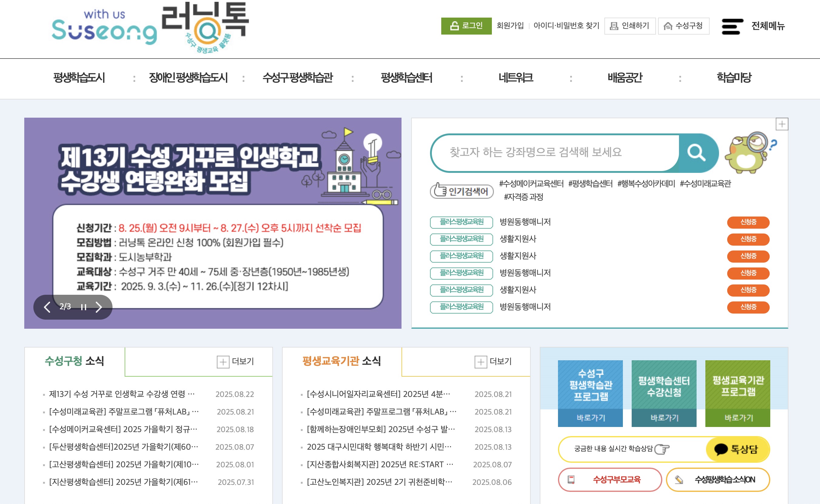Click the 인쇄하기 print icon
Screen dimensions: 820x504
614,26
